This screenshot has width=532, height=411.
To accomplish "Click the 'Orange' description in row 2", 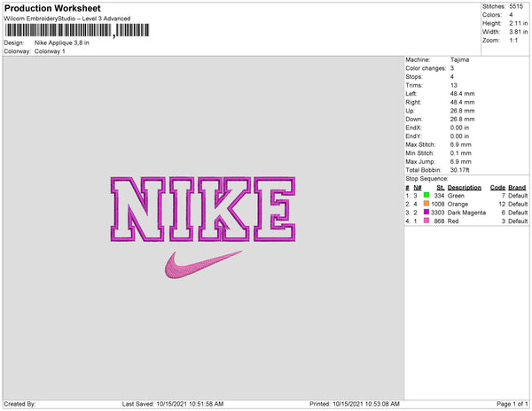I will [458, 205].
